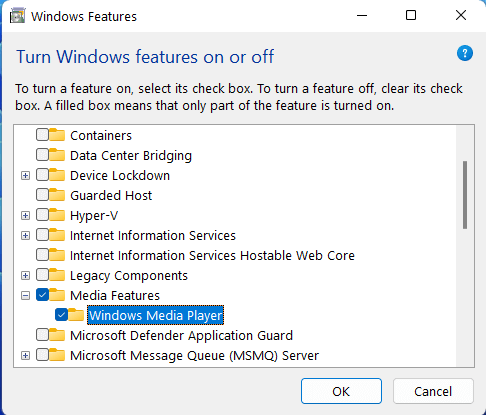
Task: Disable the Media Features checkbox
Action: [42, 295]
